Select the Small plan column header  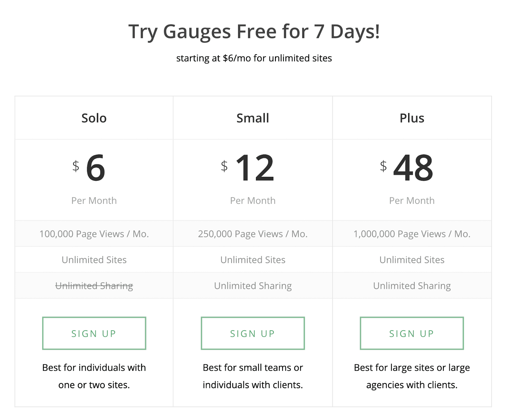(x=252, y=118)
